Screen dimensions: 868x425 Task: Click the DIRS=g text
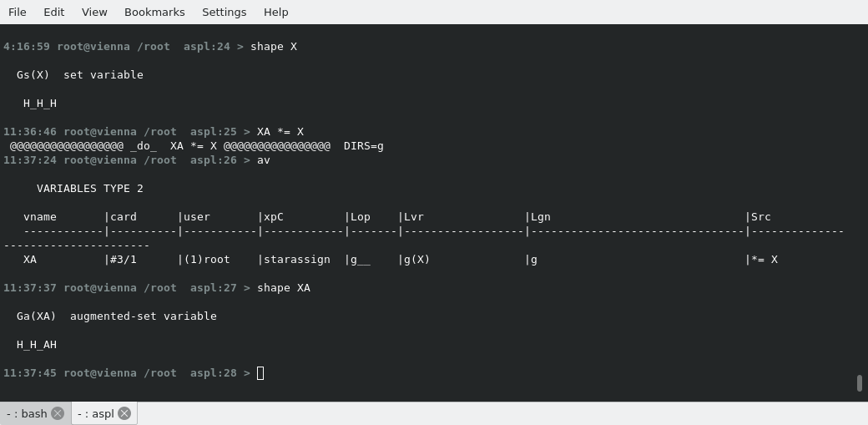click(364, 146)
